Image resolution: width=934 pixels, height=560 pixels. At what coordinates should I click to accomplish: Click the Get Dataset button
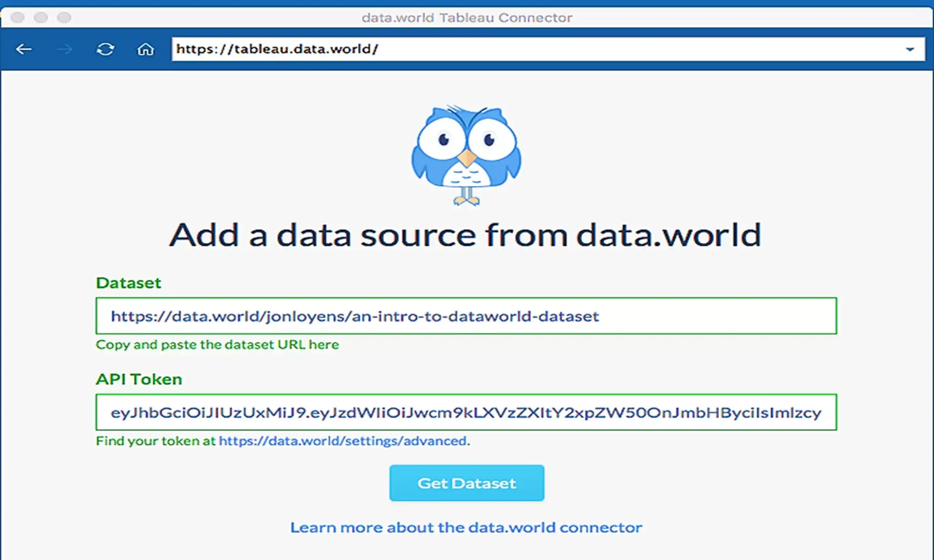pyautogui.click(x=467, y=483)
